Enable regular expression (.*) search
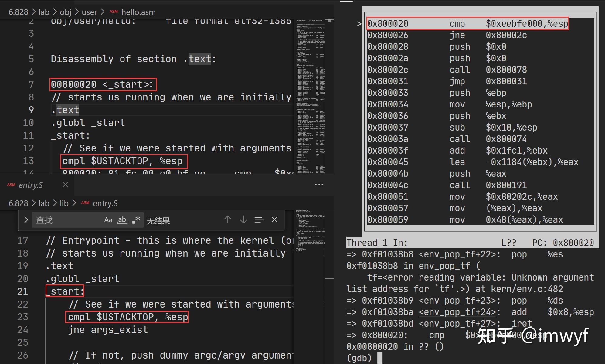The width and height of the screenshot is (605, 364). coord(136,219)
